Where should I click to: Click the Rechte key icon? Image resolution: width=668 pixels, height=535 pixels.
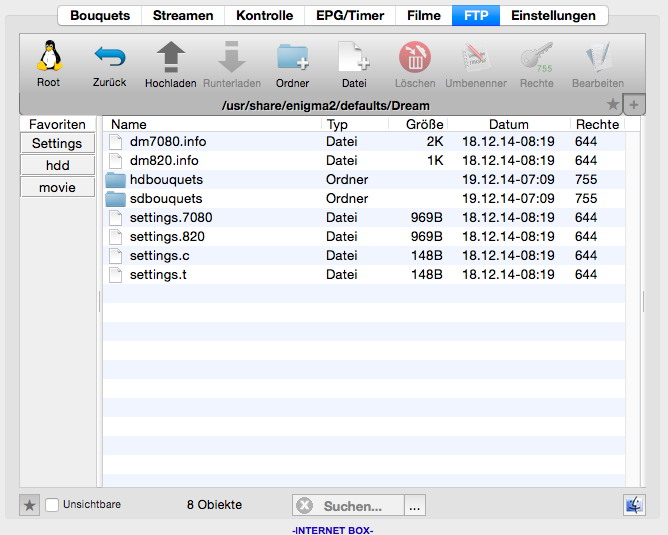536,57
